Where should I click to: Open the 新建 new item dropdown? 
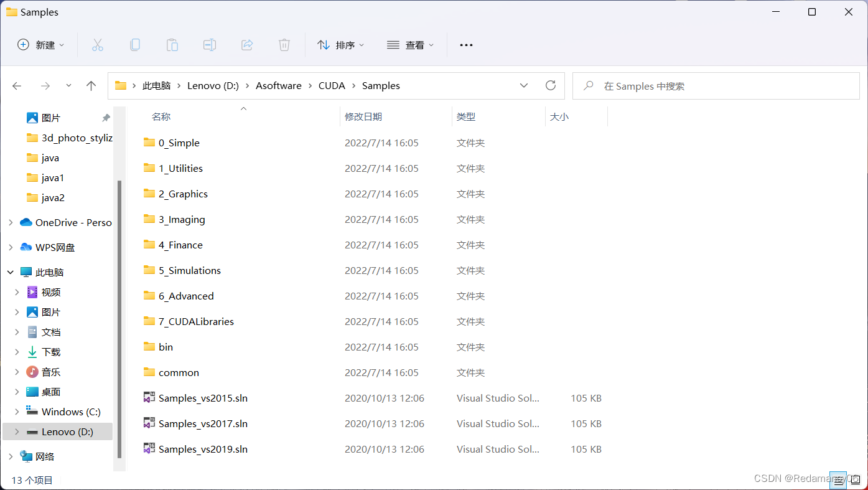pyautogui.click(x=41, y=45)
